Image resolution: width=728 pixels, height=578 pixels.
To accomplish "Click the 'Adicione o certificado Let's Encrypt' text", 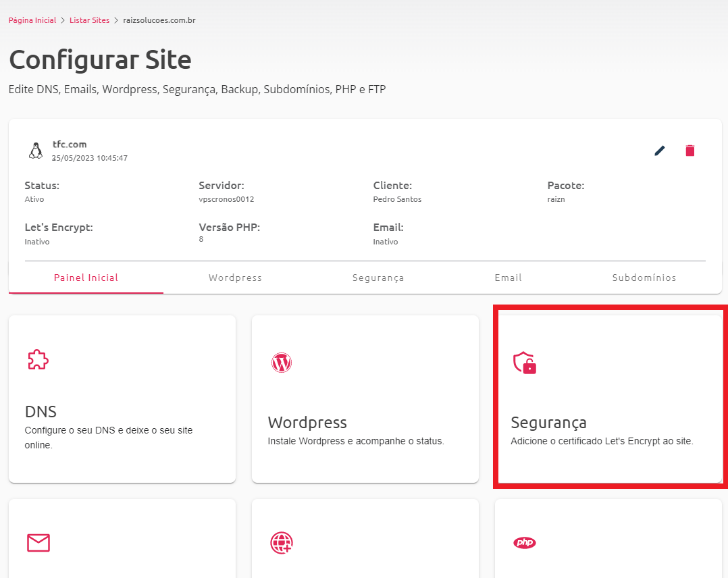I will point(602,441).
